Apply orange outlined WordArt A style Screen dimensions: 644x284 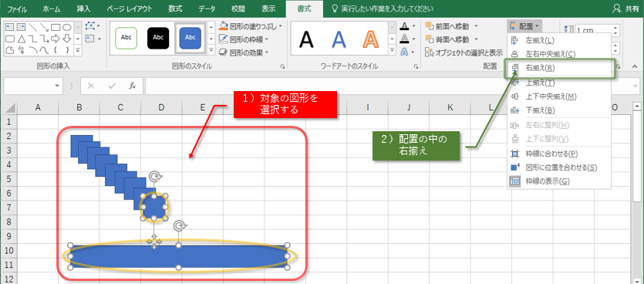371,39
